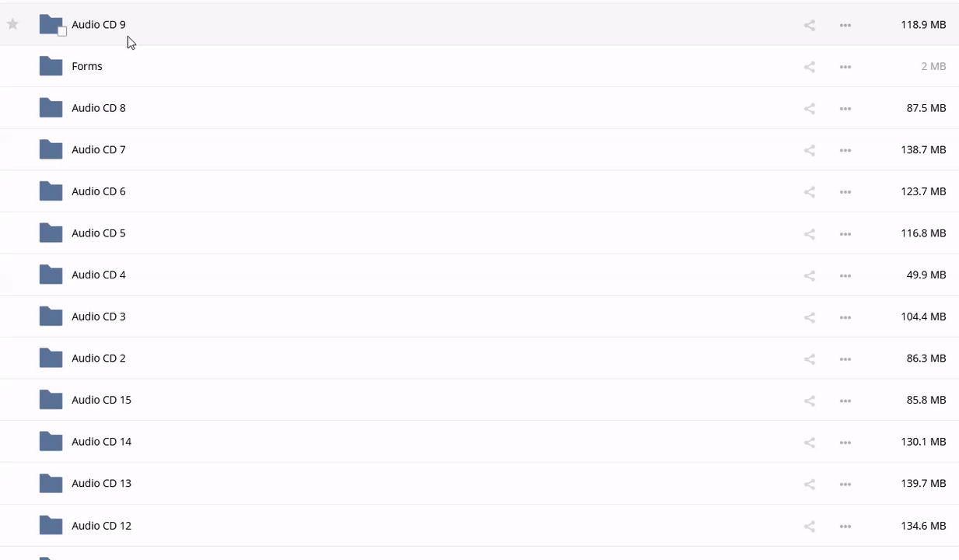Viewport: 959px width, 560px height.
Task: Share the Audio CD 15 folder
Action: (810, 401)
